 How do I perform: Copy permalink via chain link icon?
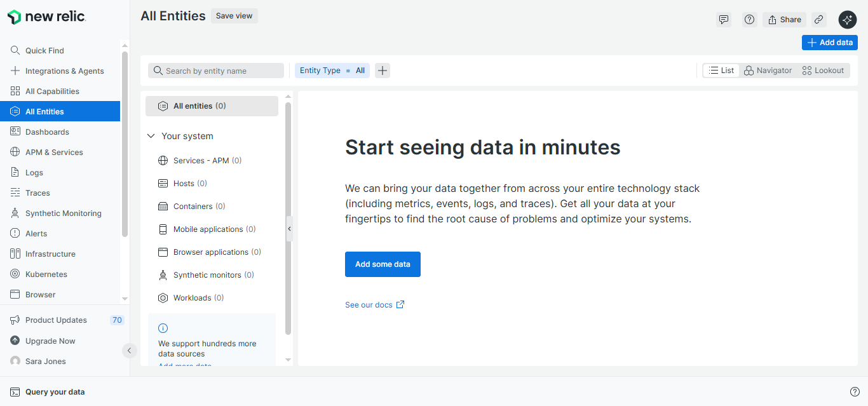tap(819, 20)
